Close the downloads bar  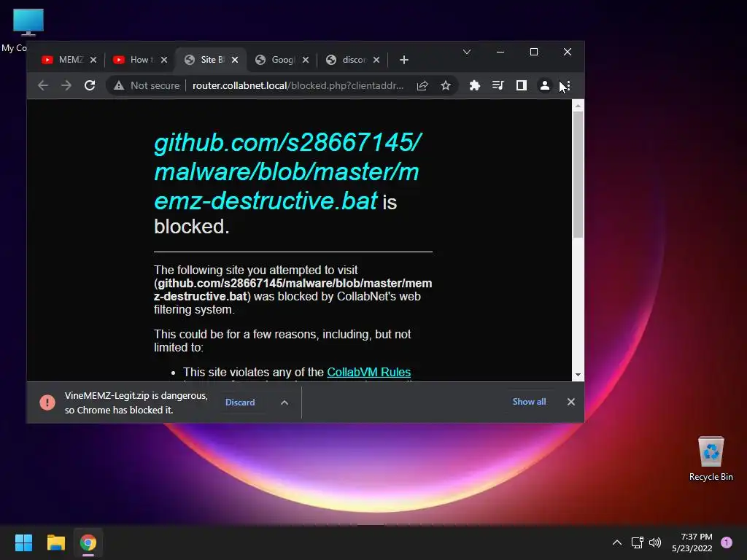coord(571,402)
